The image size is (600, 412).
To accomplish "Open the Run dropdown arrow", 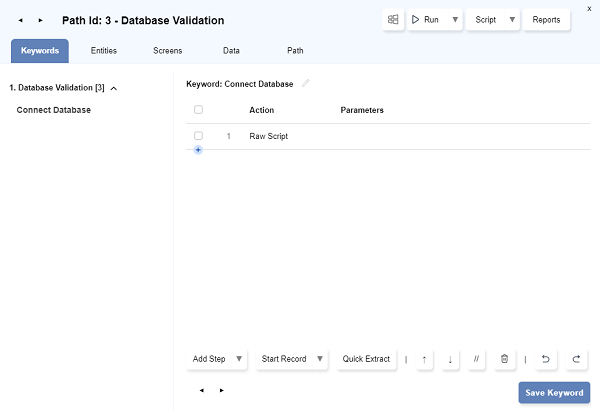I will pos(455,20).
